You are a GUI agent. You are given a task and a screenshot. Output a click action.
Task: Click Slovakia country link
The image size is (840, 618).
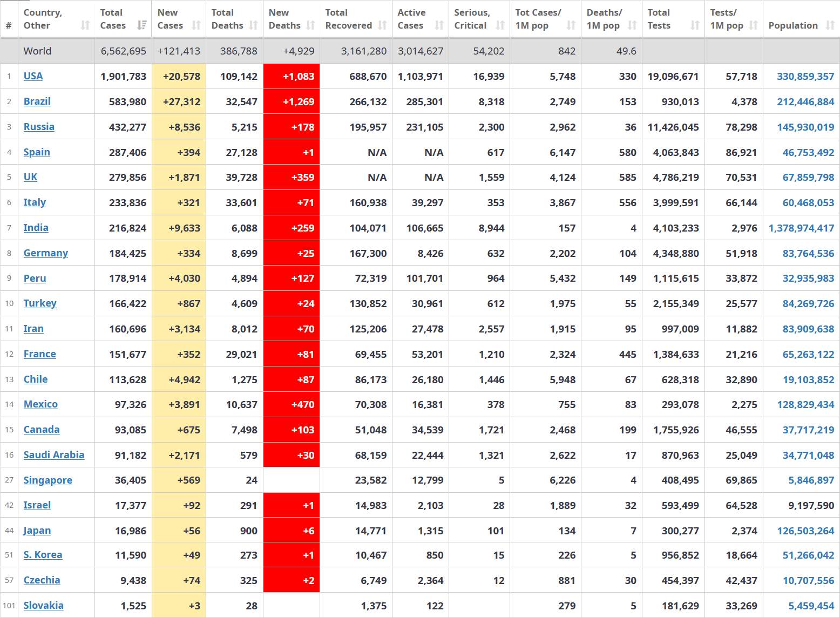click(43, 606)
